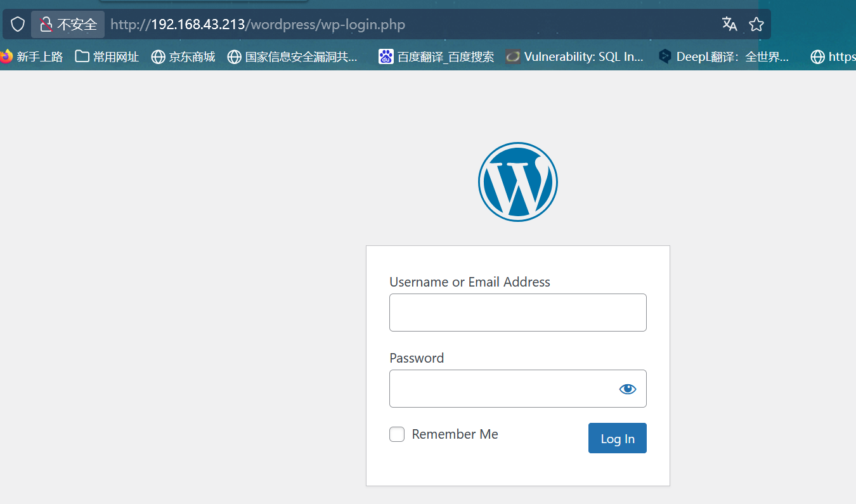Viewport: 856px width, 504px height.
Task: Open the not-secure connection site info
Action: [x=68, y=25]
